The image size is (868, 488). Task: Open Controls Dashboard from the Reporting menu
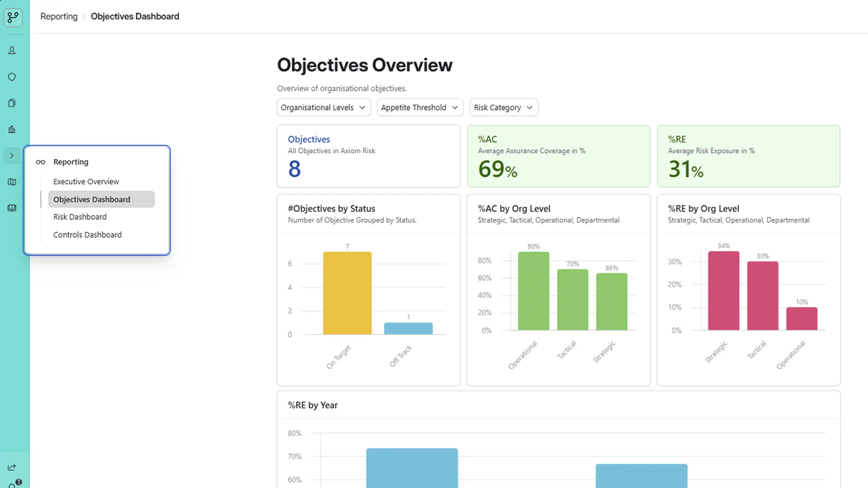(x=87, y=235)
